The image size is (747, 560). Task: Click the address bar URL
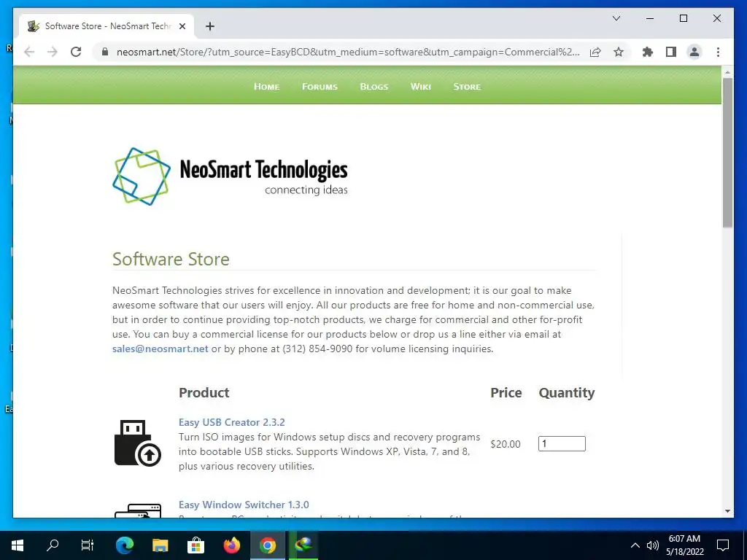tap(348, 52)
